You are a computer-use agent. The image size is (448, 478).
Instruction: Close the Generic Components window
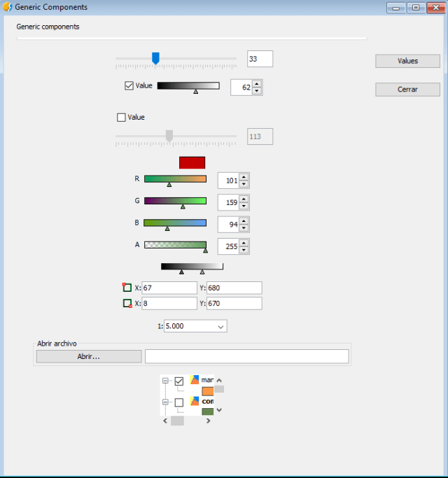(x=436, y=8)
